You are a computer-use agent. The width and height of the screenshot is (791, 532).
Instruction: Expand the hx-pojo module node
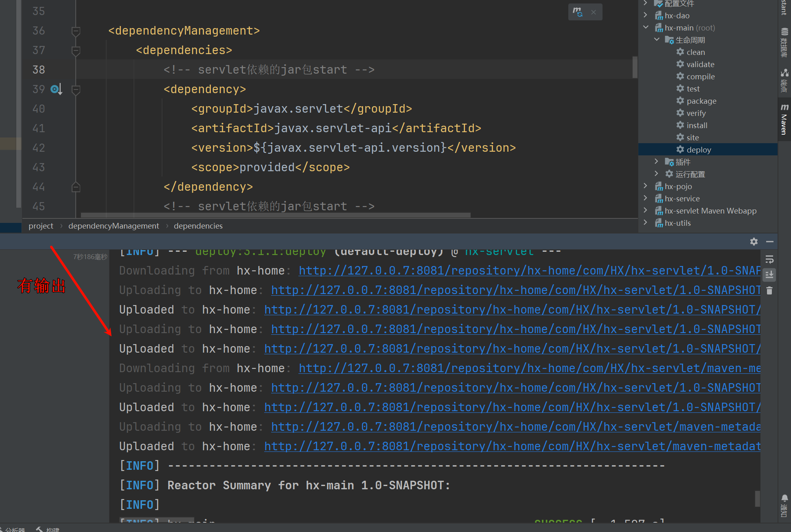point(646,186)
